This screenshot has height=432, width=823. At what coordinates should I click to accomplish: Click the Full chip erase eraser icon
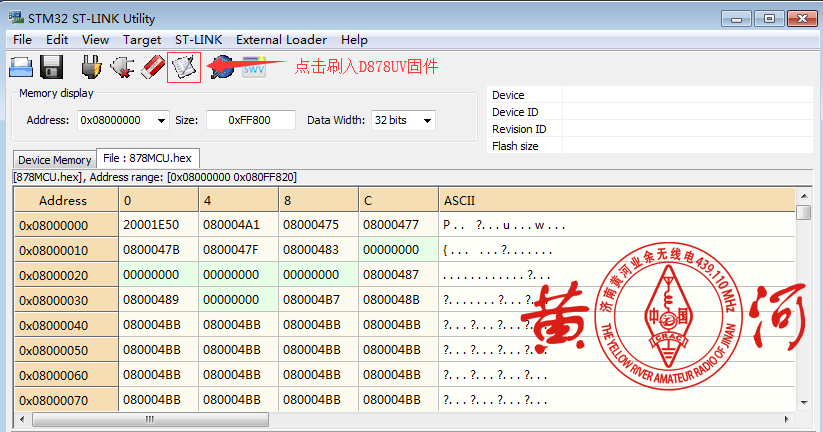[153, 67]
